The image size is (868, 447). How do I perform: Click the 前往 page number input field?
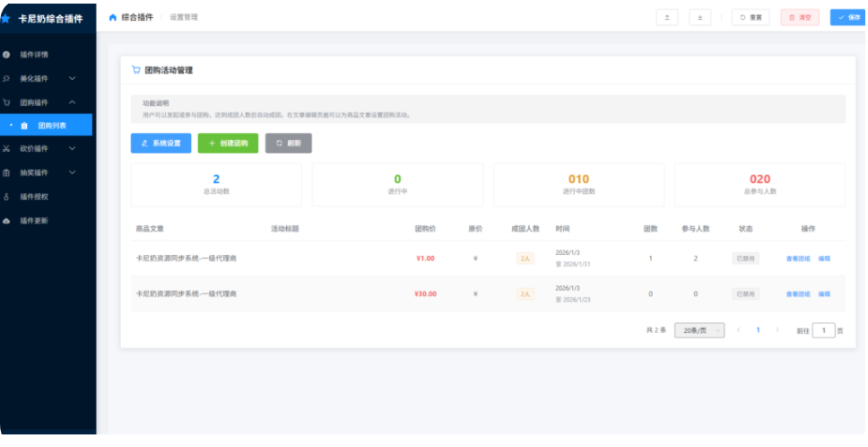click(x=823, y=330)
